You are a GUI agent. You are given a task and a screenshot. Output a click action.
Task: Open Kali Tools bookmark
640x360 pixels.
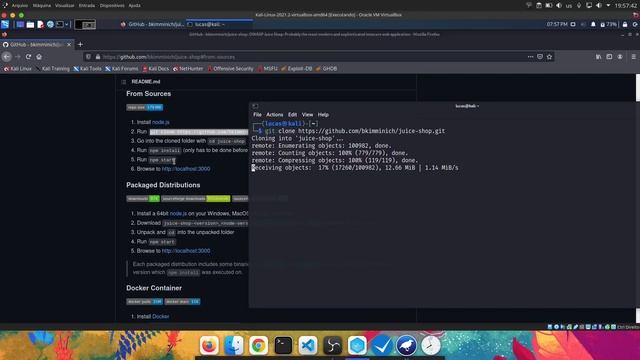tap(87, 69)
